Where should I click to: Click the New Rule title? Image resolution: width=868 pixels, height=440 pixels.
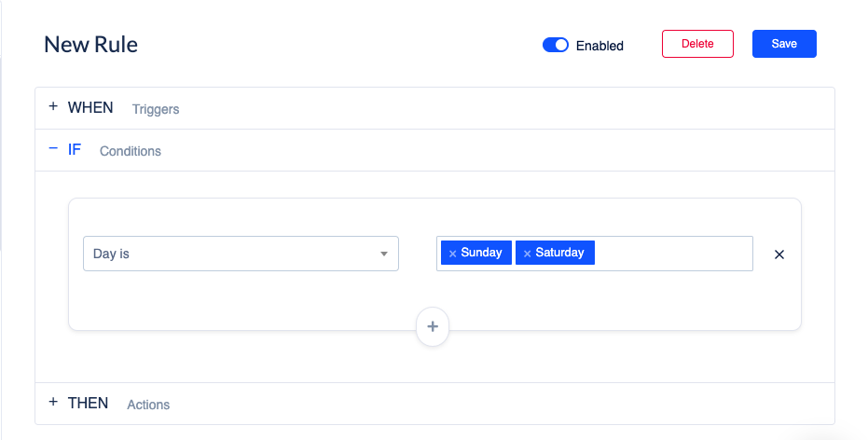(90, 45)
